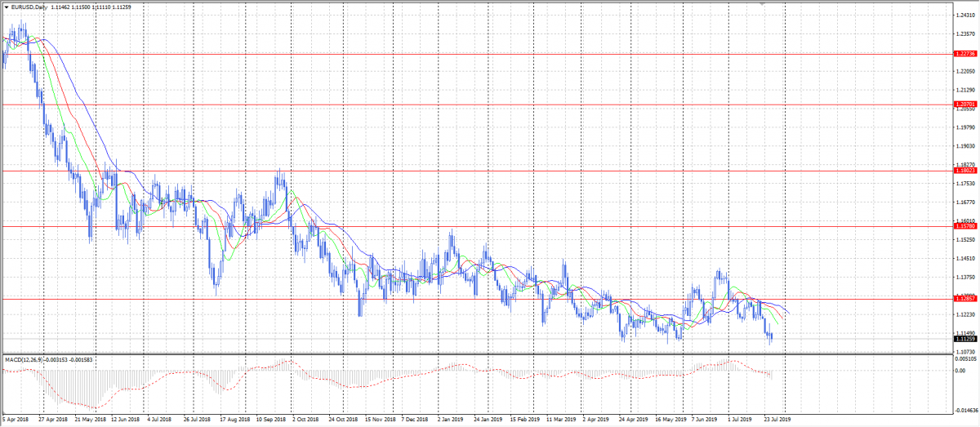Click the 1.15250 price scale value

966,240
